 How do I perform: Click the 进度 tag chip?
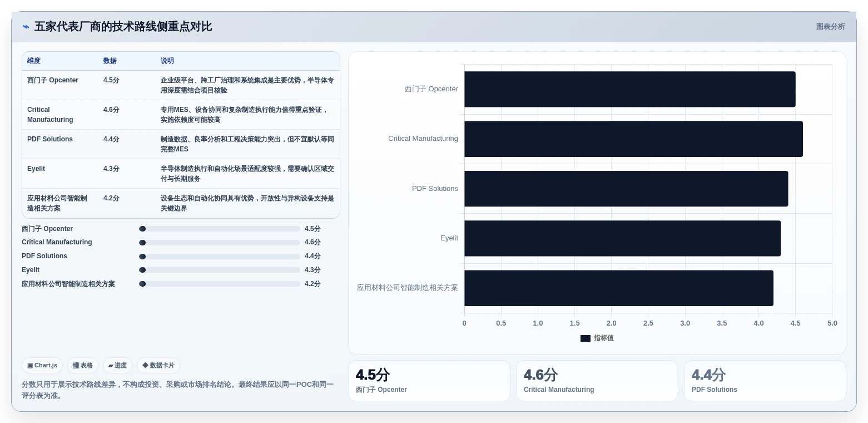click(x=117, y=366)
